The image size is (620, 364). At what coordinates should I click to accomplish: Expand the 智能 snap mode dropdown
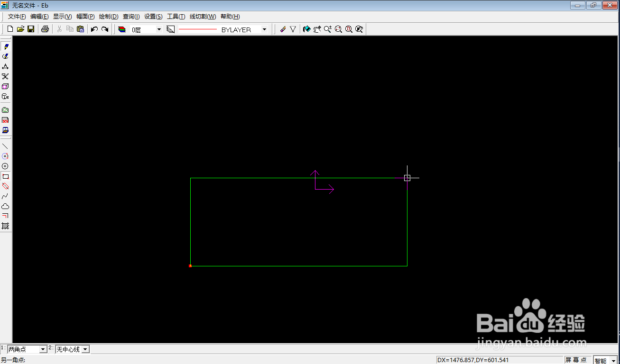(614, 361)
